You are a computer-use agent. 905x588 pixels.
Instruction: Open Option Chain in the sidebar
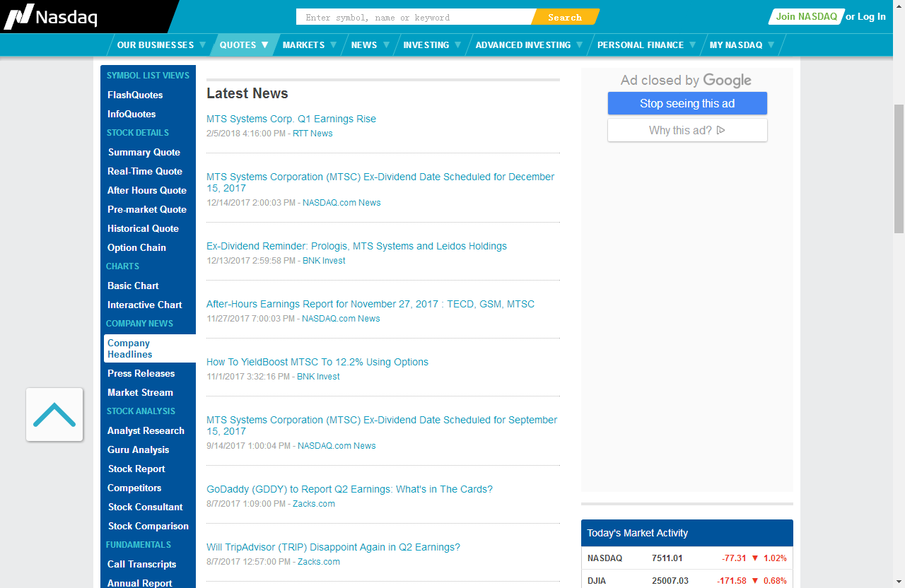136,247
